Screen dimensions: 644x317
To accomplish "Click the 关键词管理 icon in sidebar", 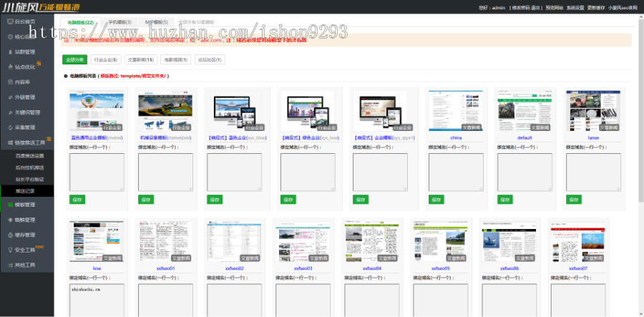I will click(x=9, y=112).
